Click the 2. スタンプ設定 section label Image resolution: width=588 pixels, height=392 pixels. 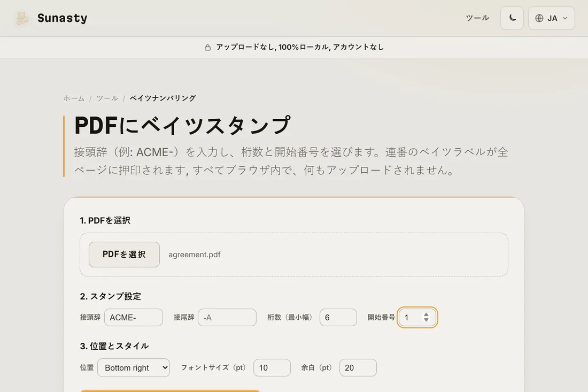(110, 296)
